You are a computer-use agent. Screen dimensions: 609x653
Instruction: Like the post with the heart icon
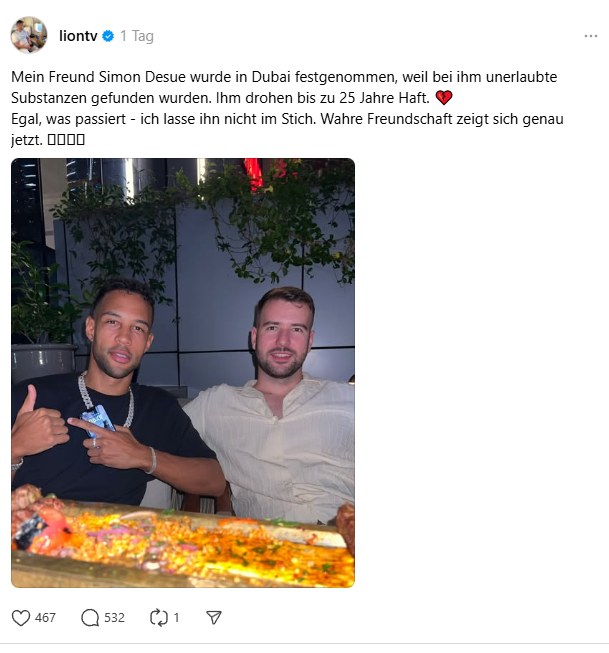click(20, 618)
